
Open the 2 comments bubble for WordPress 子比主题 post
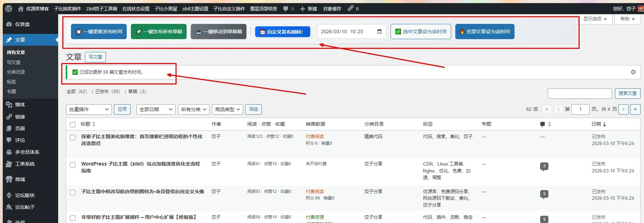(544, 167)
